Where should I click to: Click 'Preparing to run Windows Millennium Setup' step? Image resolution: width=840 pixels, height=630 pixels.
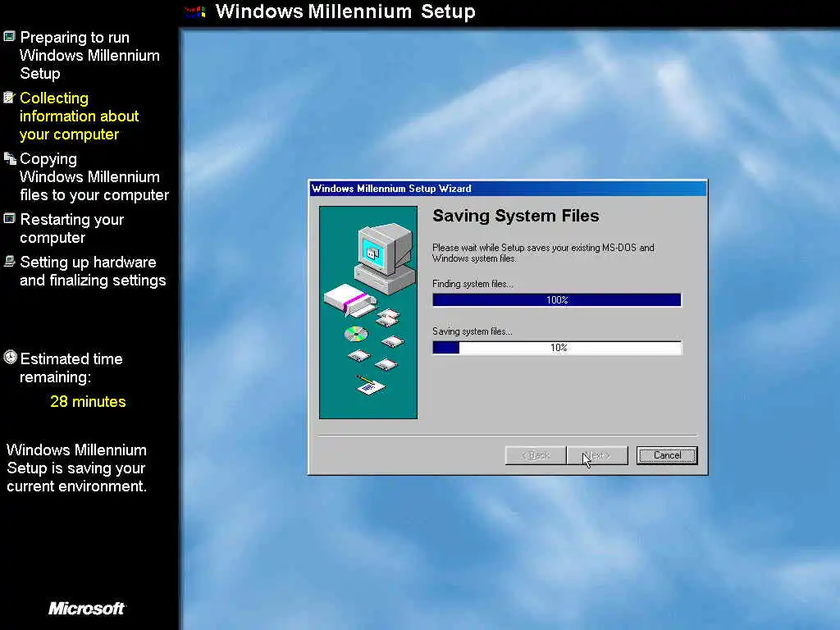[x=90, y=55]
